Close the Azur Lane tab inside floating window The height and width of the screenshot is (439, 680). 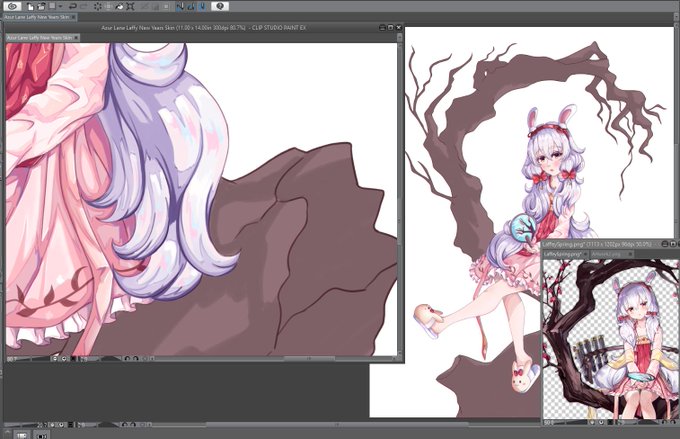point(77,38)
